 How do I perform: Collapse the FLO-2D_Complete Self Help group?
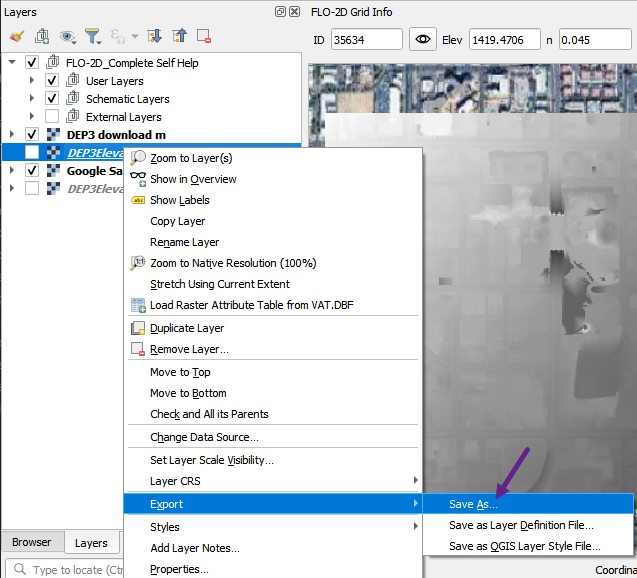pos(12,63)
